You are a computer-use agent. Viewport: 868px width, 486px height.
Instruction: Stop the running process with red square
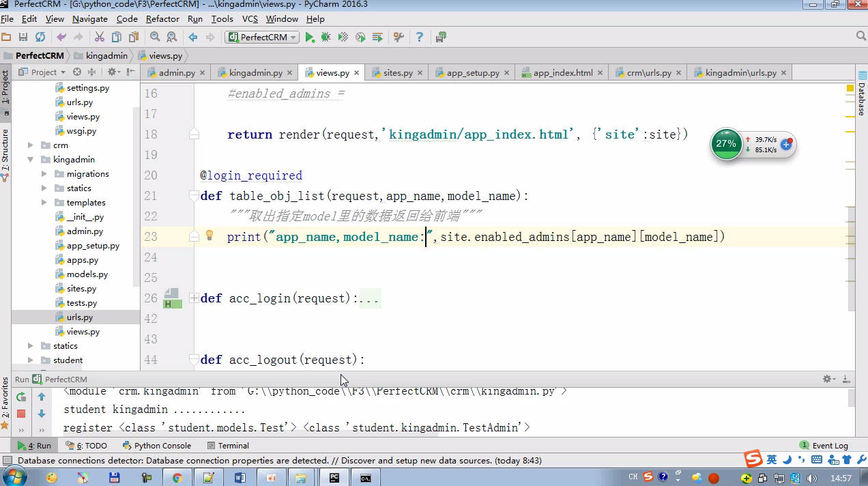pyautogui.click(x=21, y=414)
